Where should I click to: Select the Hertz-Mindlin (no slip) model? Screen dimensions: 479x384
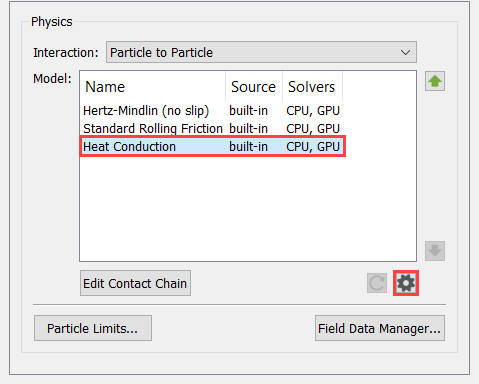(146, 111)
